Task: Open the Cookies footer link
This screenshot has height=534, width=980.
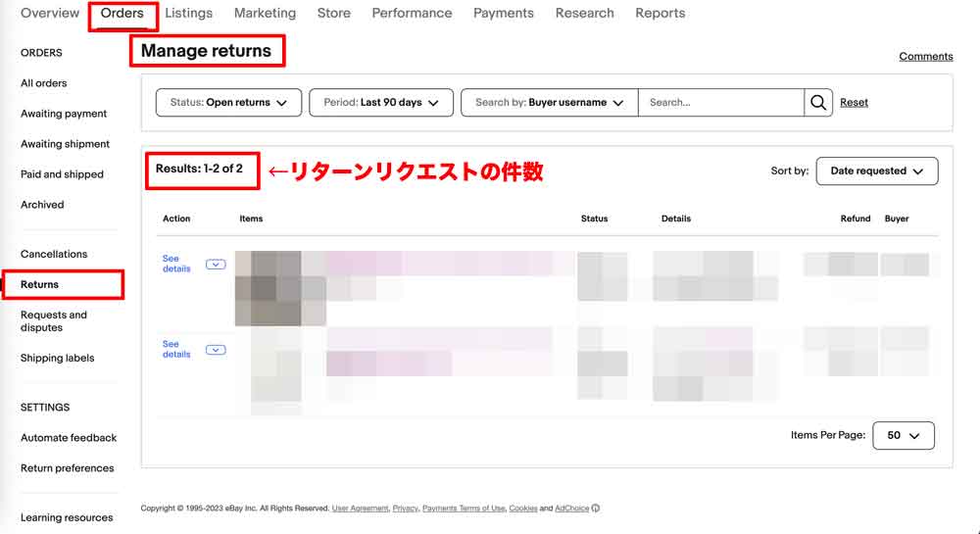Action: [523, 509]
